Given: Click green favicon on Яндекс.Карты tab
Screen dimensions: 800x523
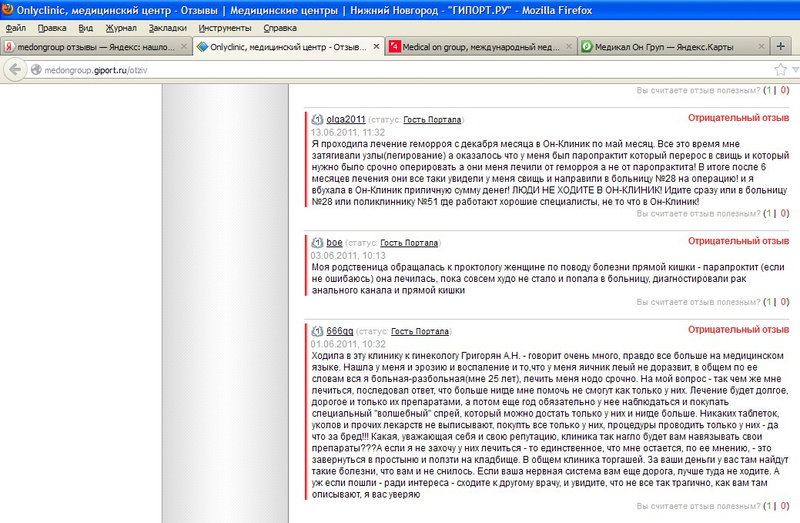Looking at the screenshot, I should (x=587, y=46).
